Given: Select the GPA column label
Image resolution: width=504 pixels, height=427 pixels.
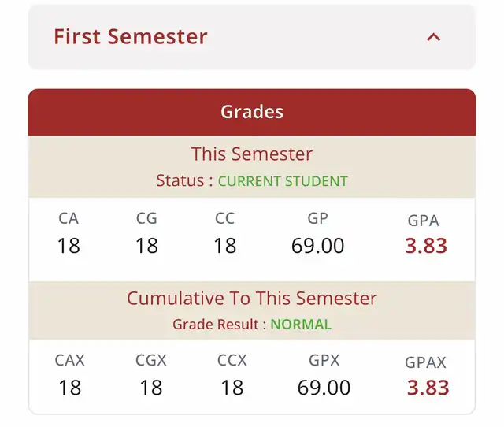Looking at the screenshot, I should click(424, 221).
